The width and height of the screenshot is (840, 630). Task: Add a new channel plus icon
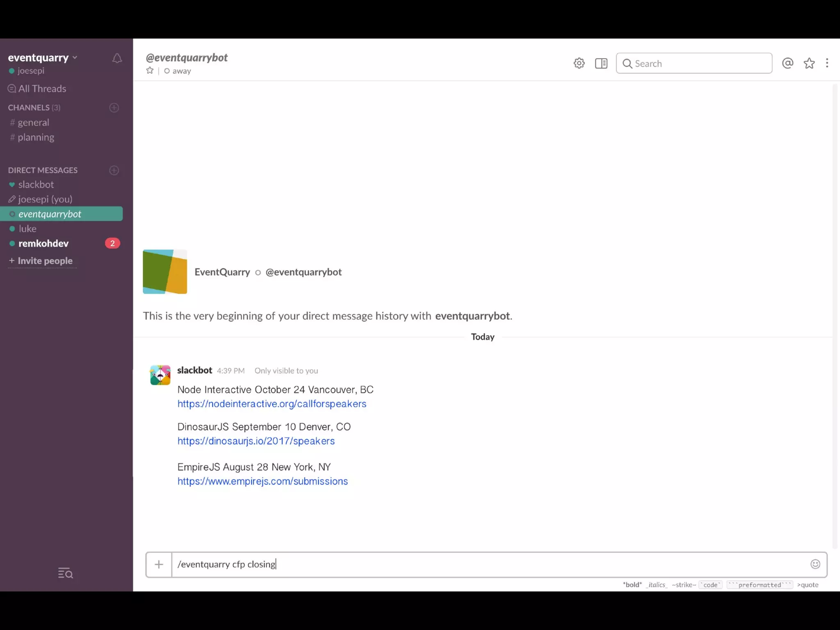114,107
